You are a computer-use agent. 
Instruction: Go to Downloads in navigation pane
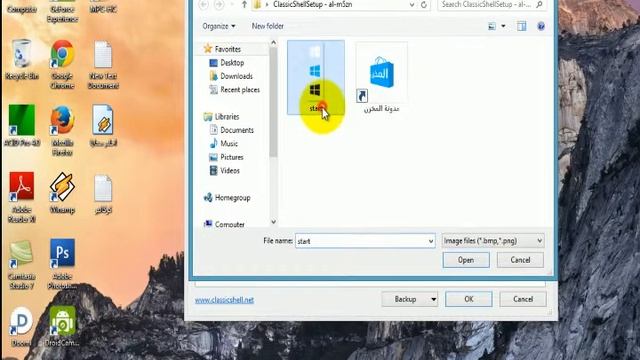[x=231, y=76]
